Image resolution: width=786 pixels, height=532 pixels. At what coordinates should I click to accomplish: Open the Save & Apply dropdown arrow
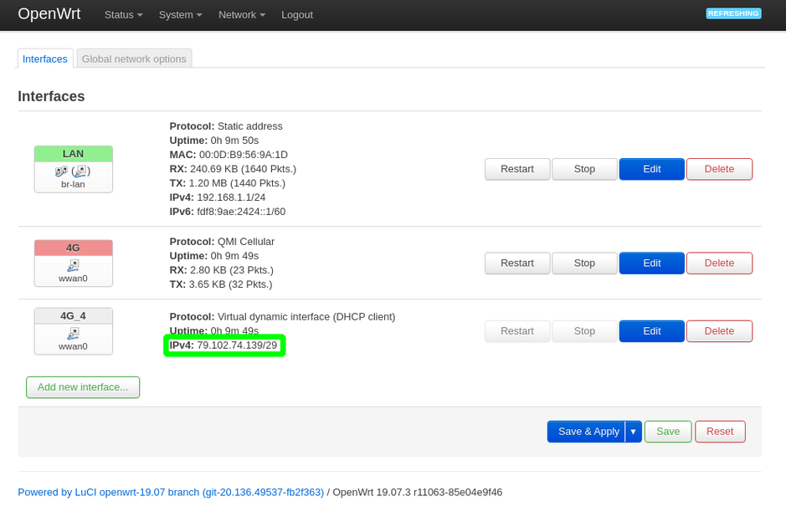pyautogui.click(x=634, y=432)
